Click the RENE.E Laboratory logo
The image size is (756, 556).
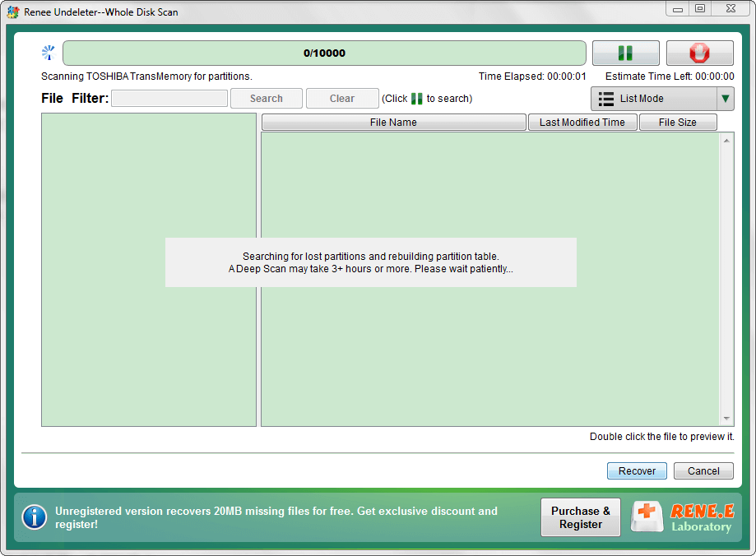702,518
